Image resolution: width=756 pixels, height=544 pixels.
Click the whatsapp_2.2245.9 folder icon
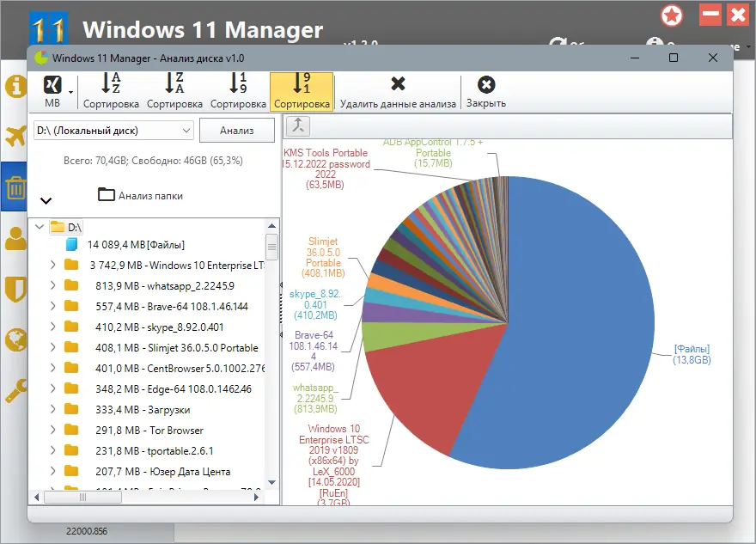(x=71, y=285)
